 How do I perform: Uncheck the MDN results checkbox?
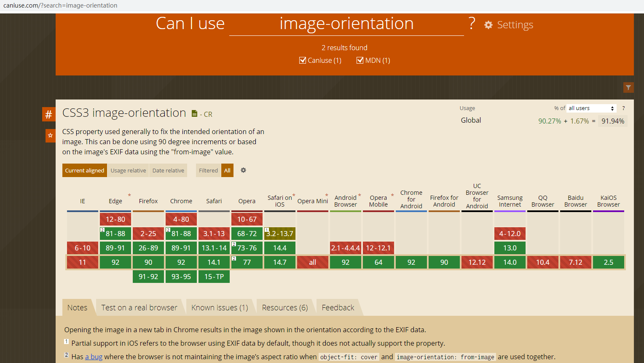pos(360,60)
